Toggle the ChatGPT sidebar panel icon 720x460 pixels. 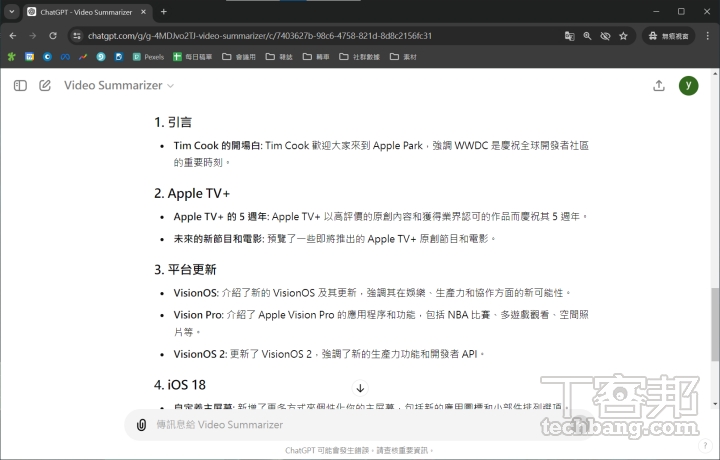[x=20, y=85]
